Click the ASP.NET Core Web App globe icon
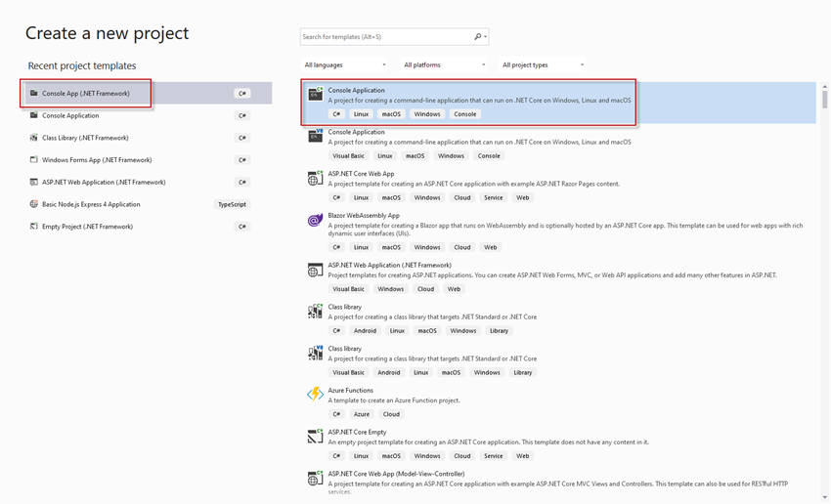Viewport: 831px width, 504px height. (316, 178)
